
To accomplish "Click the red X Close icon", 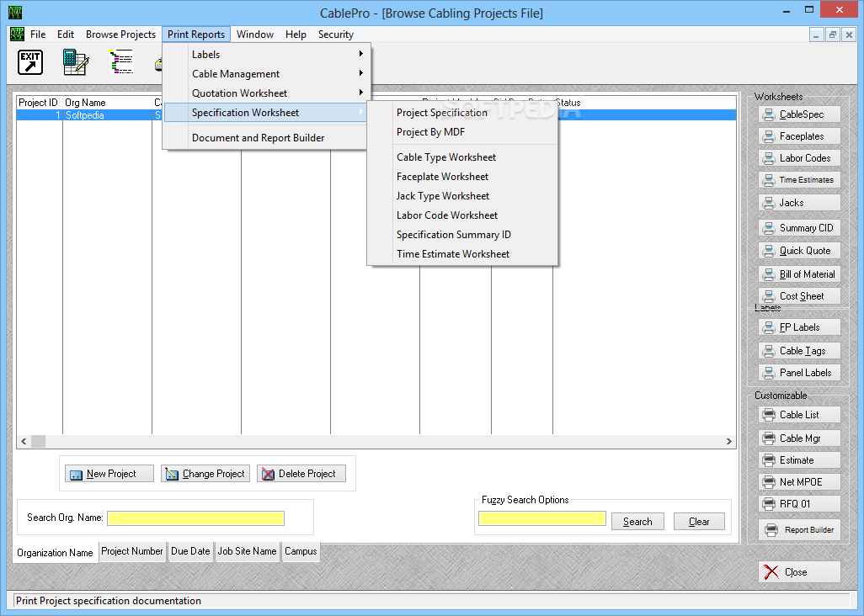I will click(771, 572).
